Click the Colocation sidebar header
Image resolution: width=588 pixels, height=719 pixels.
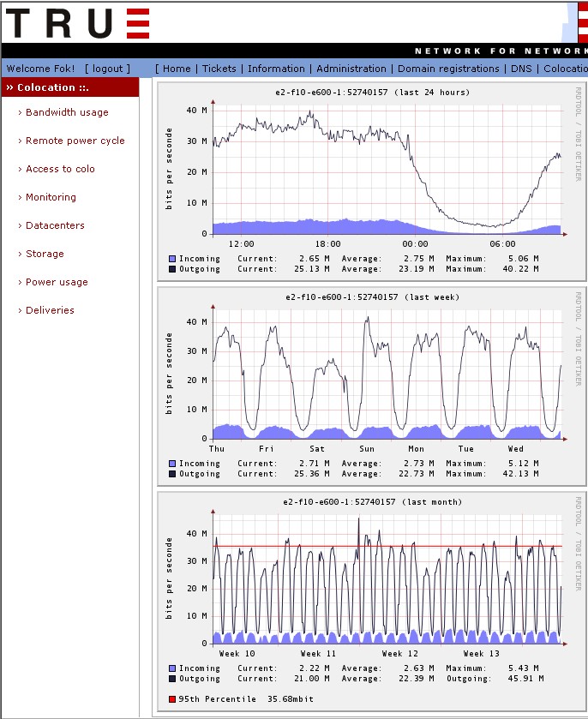coord(70,87)
